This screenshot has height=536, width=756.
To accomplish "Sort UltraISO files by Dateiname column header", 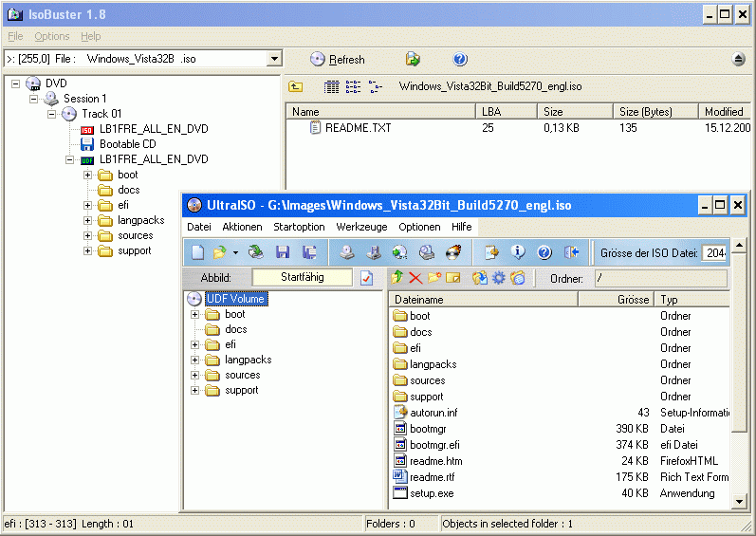I will (x=484, y=300).
